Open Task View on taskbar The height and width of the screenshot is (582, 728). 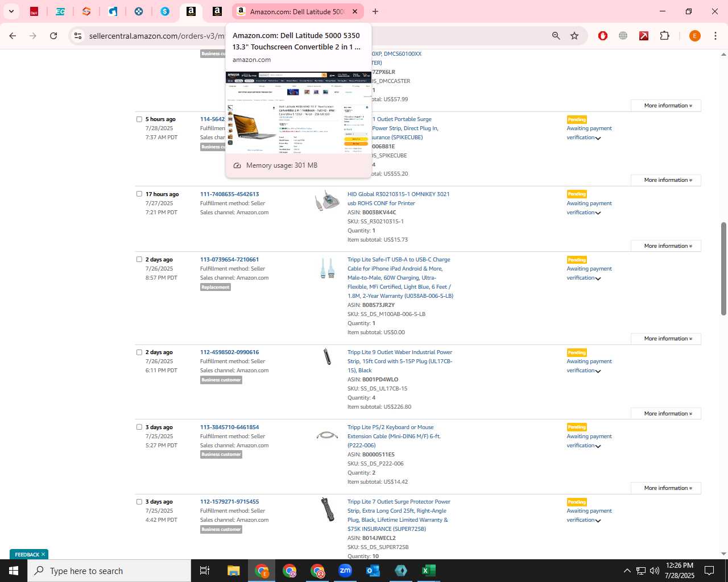pyautogui.click(x=205, y=571)
